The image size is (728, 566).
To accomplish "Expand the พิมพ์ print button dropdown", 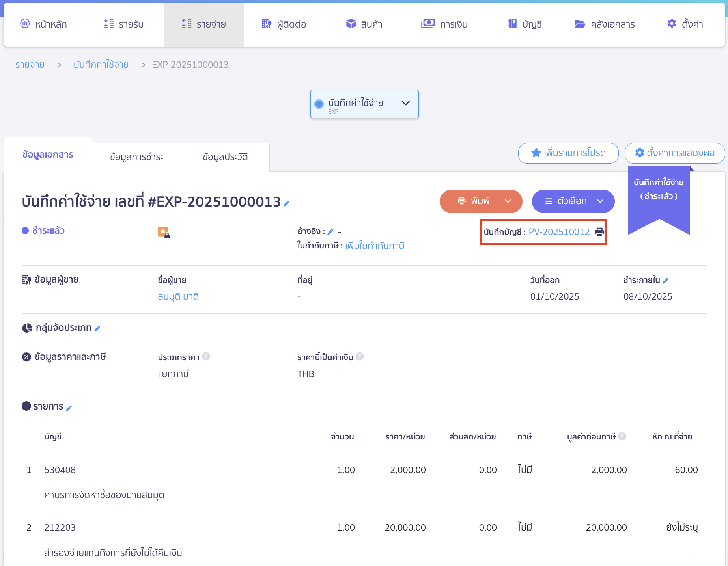I will [508, 201].
